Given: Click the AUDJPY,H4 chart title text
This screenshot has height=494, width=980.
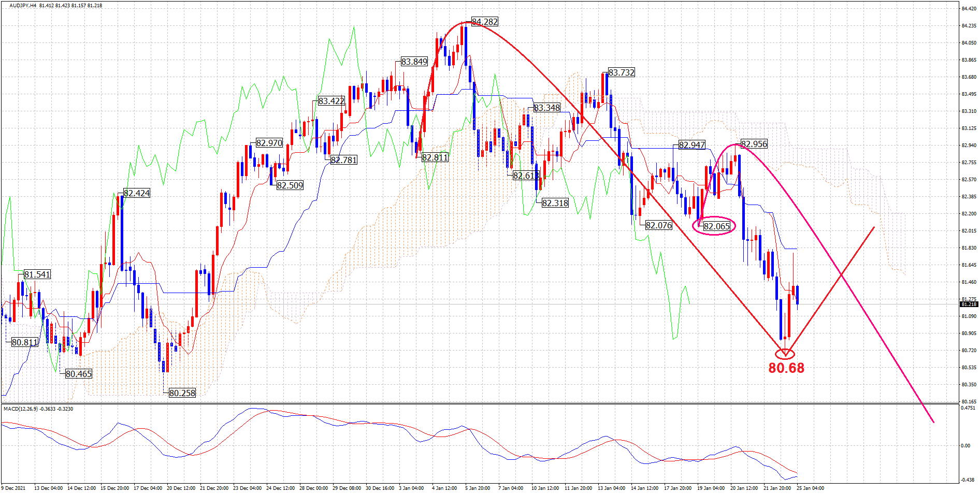Looking at the screenshot, I should [23, 6].
